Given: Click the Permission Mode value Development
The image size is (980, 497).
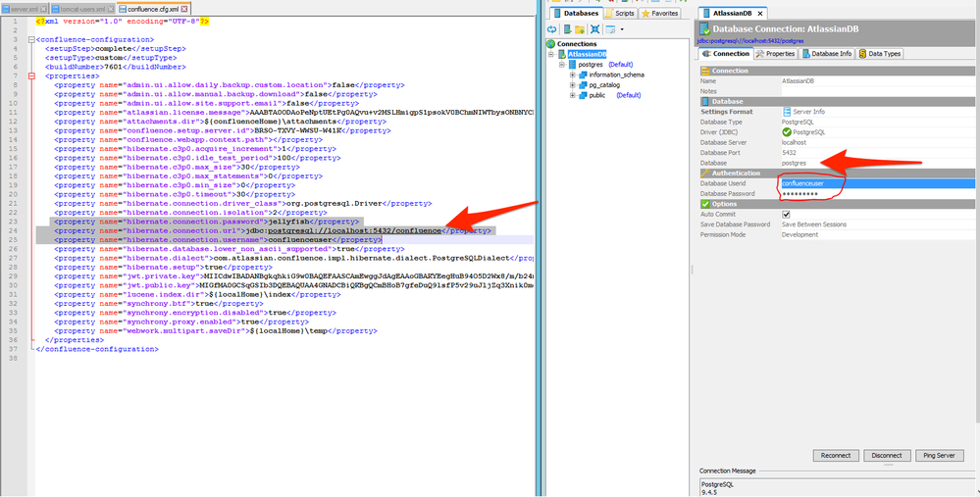Looking at the screenshot, I should click(x=799, y=234).
